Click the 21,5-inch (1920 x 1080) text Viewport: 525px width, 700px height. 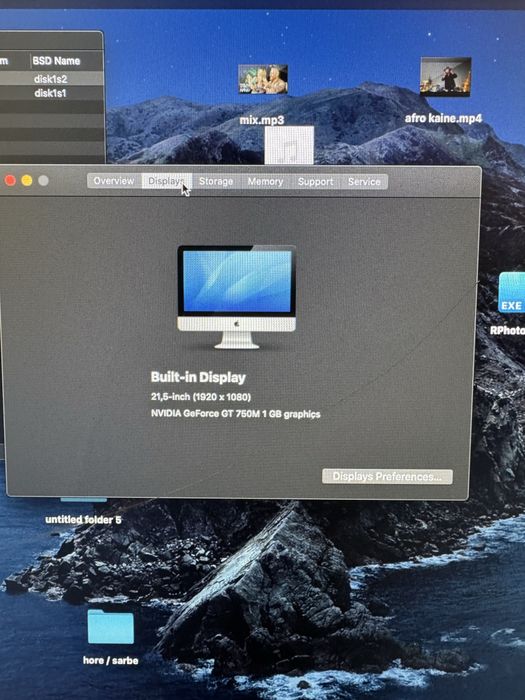201,396
